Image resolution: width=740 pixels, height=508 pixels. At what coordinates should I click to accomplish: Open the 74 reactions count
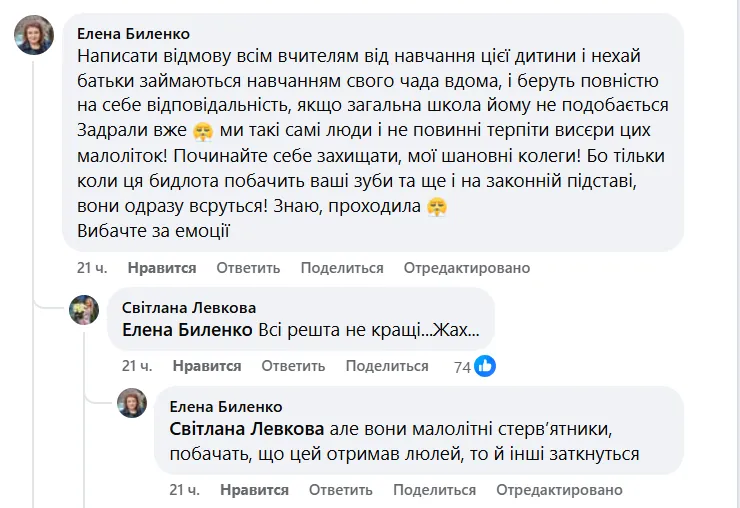(x=462, y=367)
